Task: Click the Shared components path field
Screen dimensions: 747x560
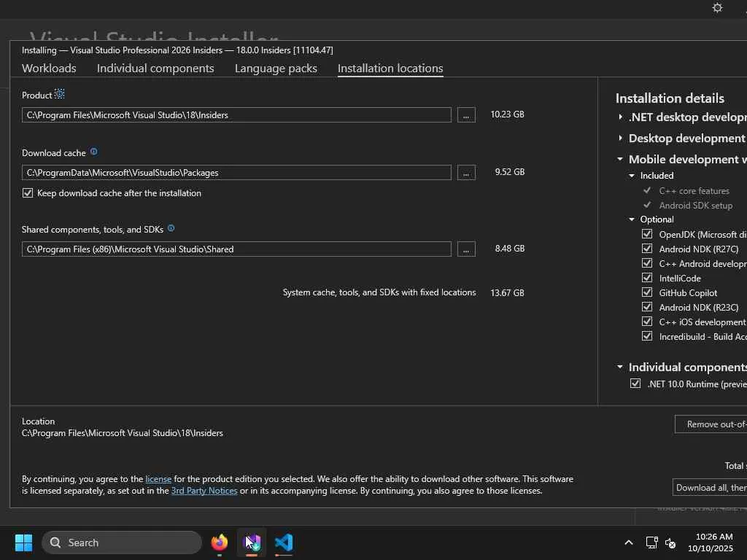Action: (x=236, y=249)
